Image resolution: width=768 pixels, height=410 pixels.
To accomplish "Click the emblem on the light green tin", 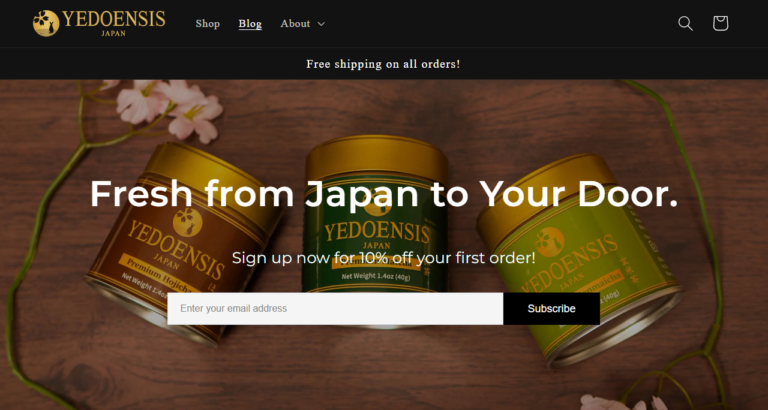I will [550, 242].
